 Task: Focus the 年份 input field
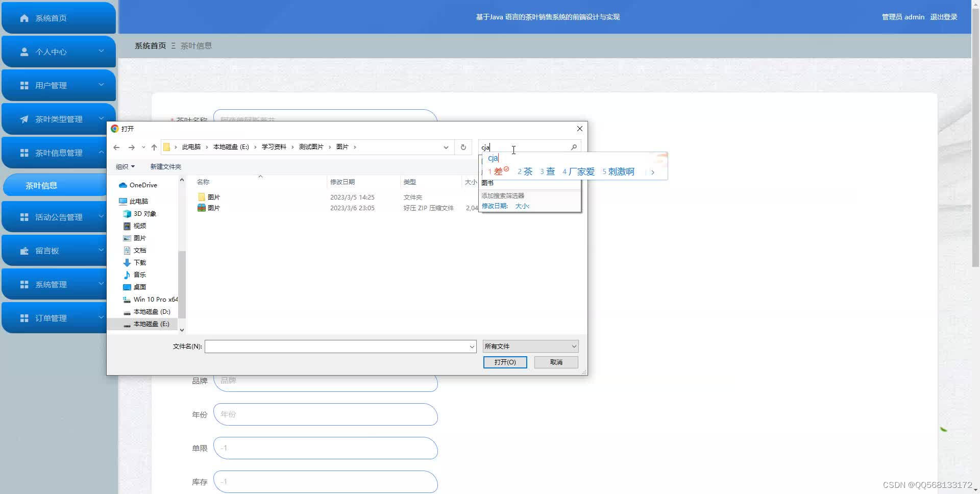coord(326,414)
